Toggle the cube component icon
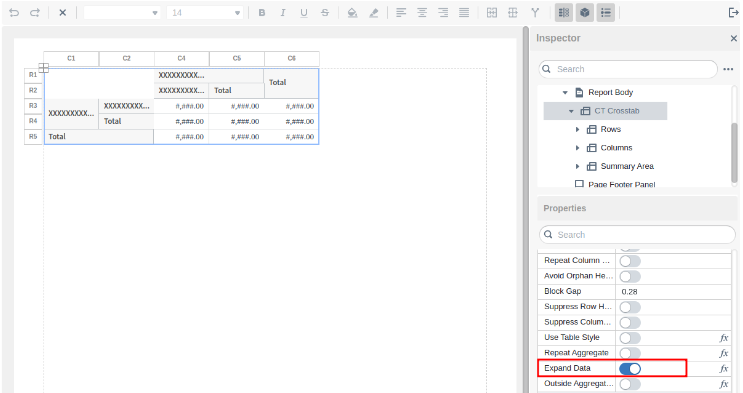 point(585,13)
